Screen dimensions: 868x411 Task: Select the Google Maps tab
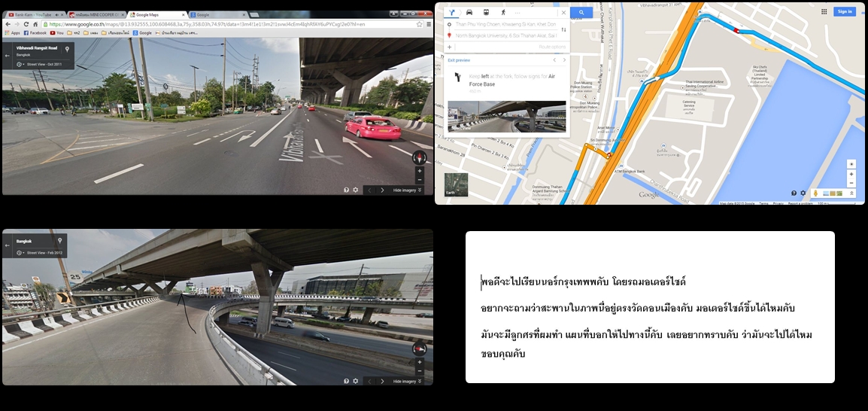156,14
